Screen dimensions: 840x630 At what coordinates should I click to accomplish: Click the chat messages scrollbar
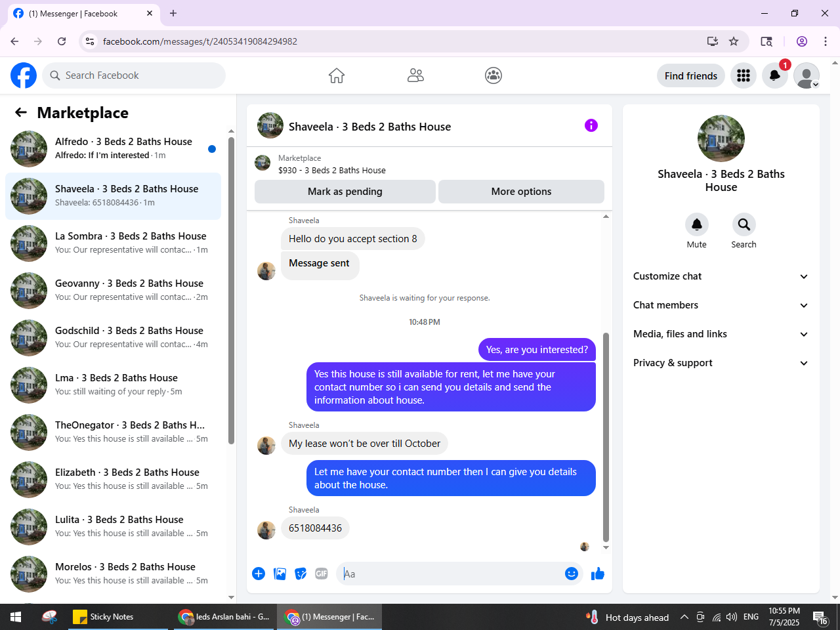(x=606, y=437)
